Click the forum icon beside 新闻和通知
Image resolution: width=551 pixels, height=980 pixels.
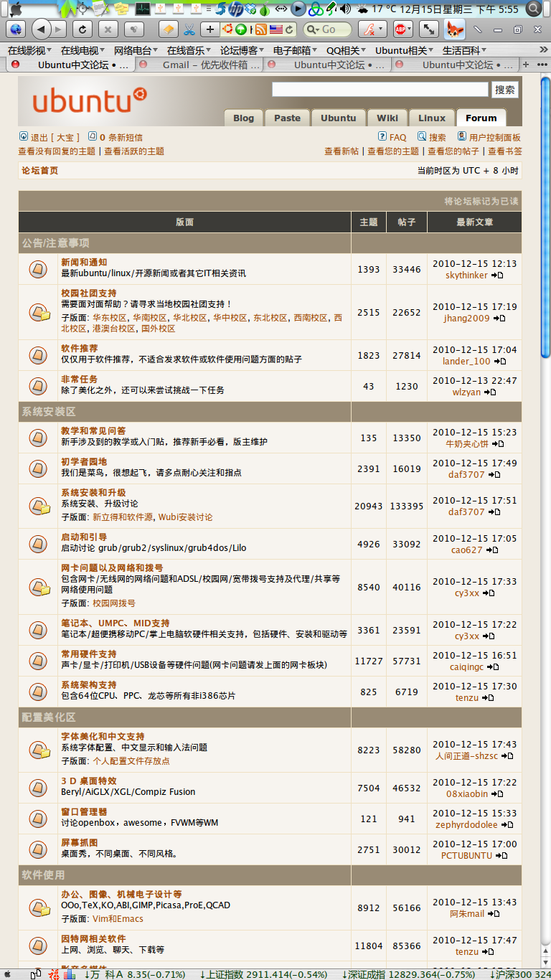tap(38, 269)
